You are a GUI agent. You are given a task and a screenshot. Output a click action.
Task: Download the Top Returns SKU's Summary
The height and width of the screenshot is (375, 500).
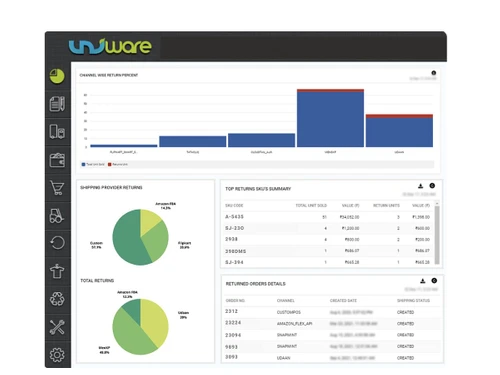[x=421, y=186]
